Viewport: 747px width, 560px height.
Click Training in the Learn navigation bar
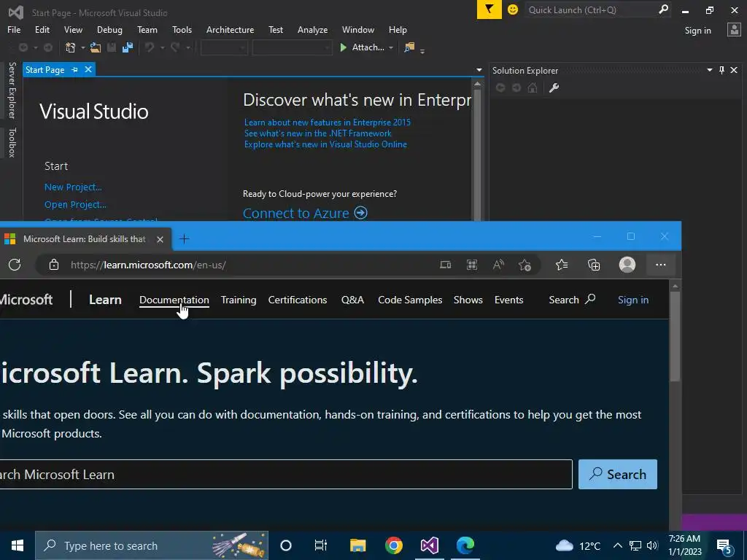tap(239, 300)
